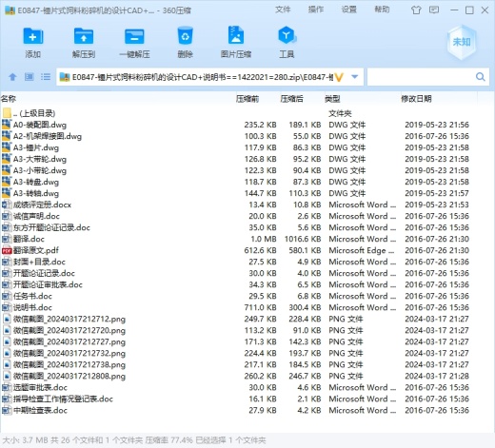Click the Microsoft Edge type cell
Screen dimensions: 495x448
(362, 250)
